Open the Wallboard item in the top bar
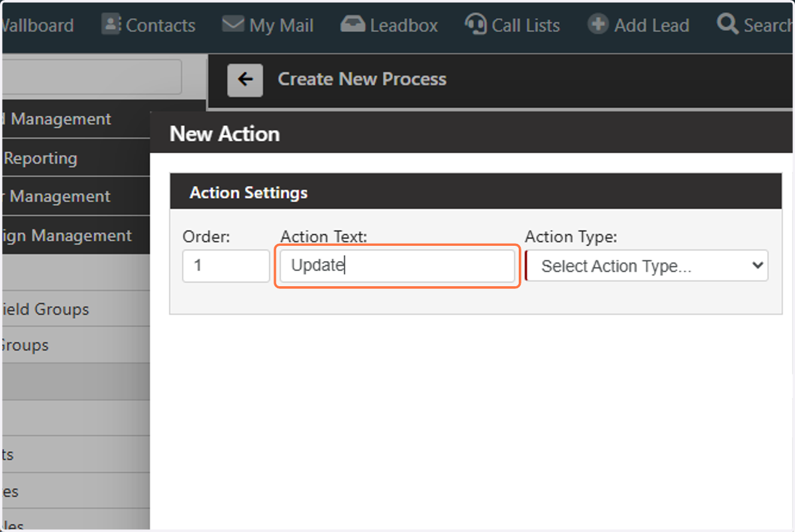 pos(37,26)
